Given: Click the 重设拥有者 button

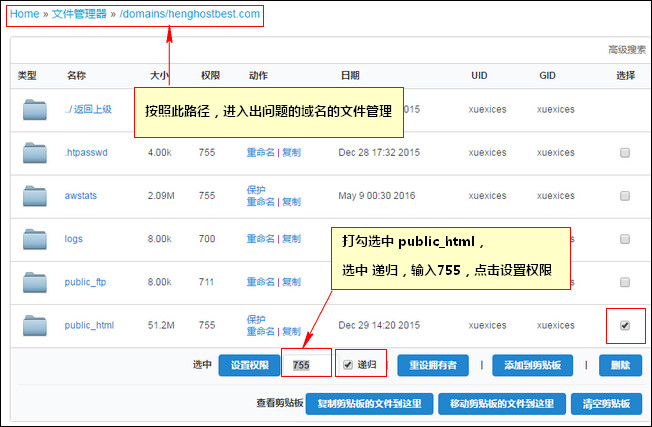Looking at the screenshot, I should [433, 365].
